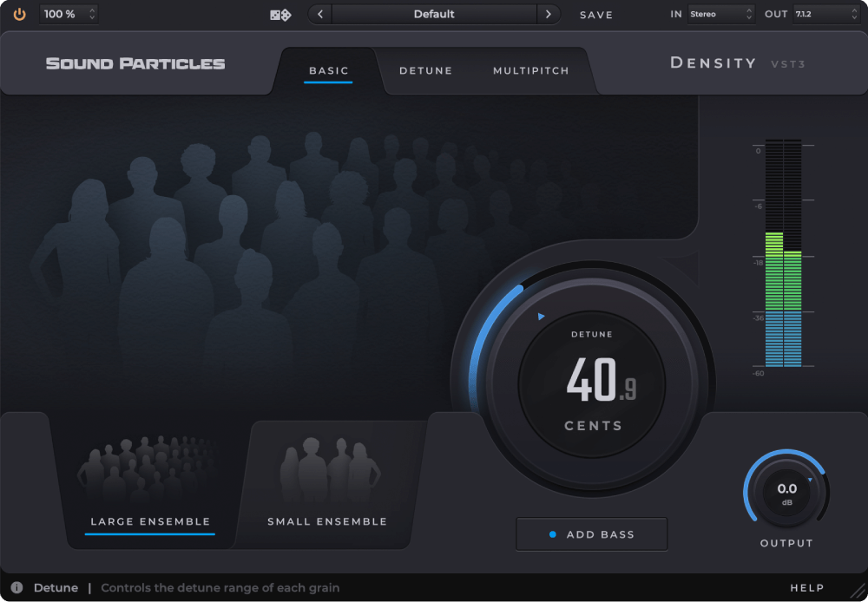Click the Sound Particles logo

pyautogui.click(x=135, y=62)
